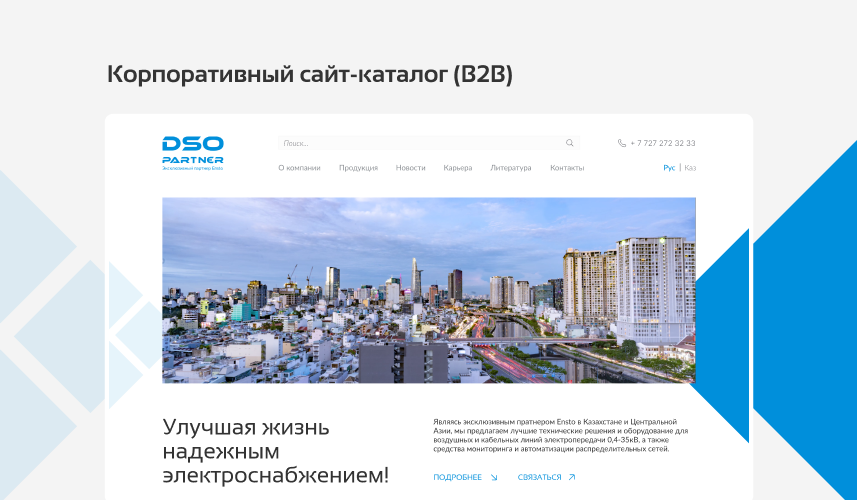Go to the Новости section
This screenshot has width=857, height=500.
click(410, 168)
